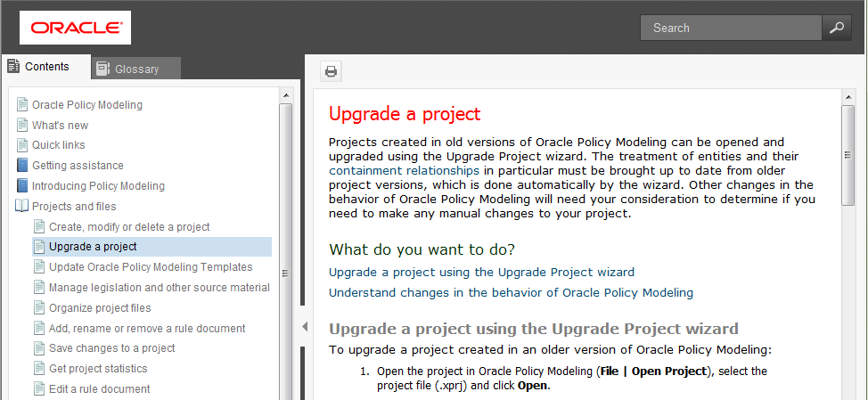Viewport: 868px width, 400px height.
Task: Follow Upgrade a project using the Upgrade Project wizard link
Action: (481, 273)
